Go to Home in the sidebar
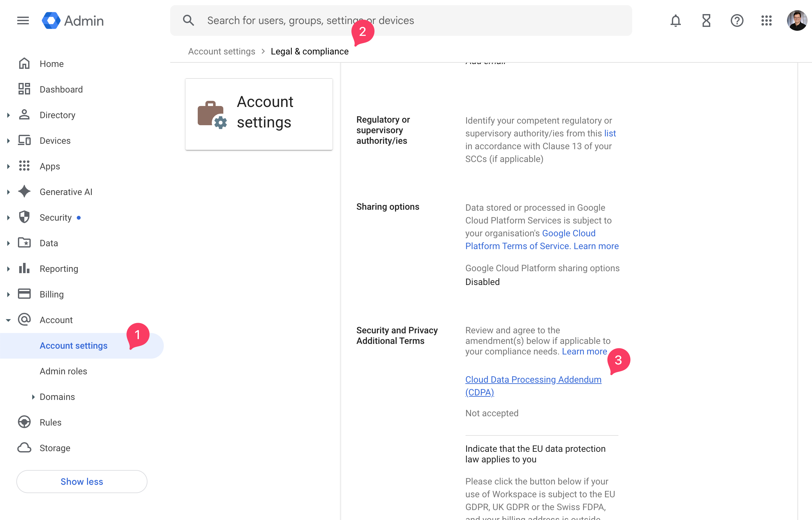The image size is (812, 520). point(52,64)
